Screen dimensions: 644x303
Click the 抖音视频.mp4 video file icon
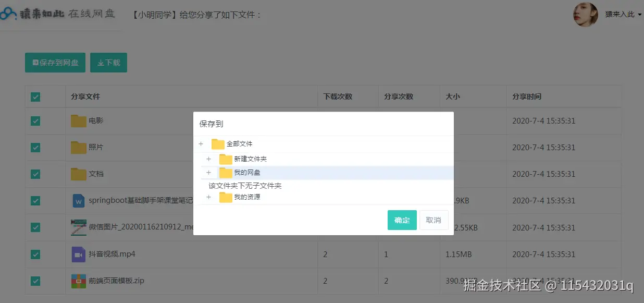[x=78, y=254]
